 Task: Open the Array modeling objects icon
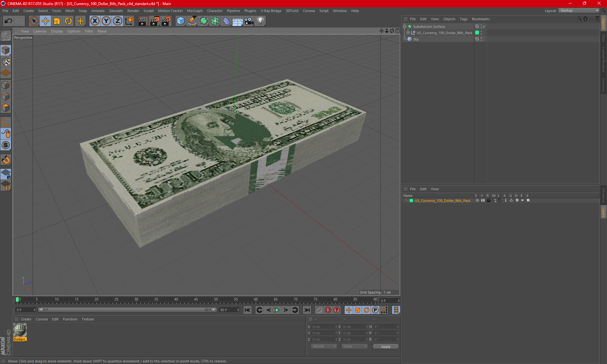coord(215,21)
